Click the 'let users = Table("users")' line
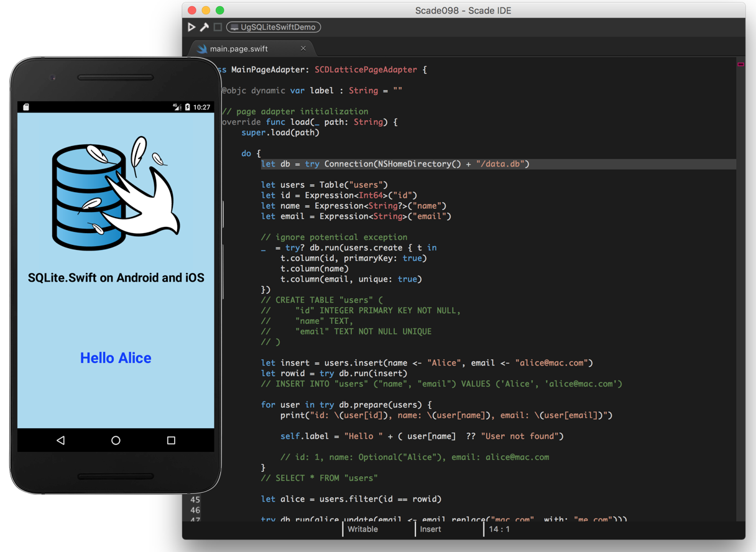This screenshot has height=552, width=756. (325, 185)
